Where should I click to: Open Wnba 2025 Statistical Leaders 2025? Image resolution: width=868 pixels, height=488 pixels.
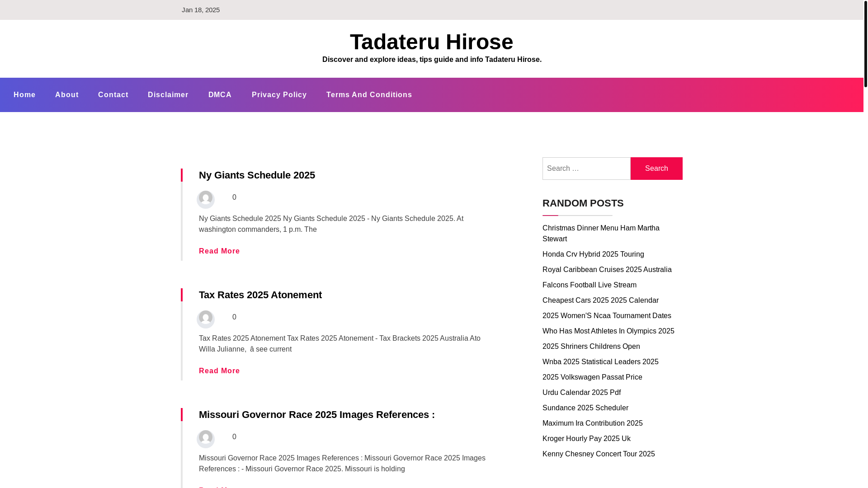[600, 361]
